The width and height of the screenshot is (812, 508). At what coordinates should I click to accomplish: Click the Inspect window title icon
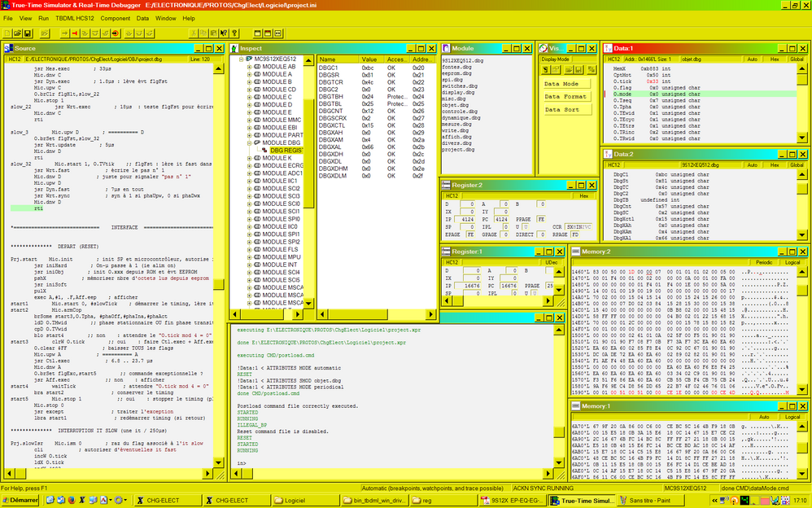click(x=234, y=48)
